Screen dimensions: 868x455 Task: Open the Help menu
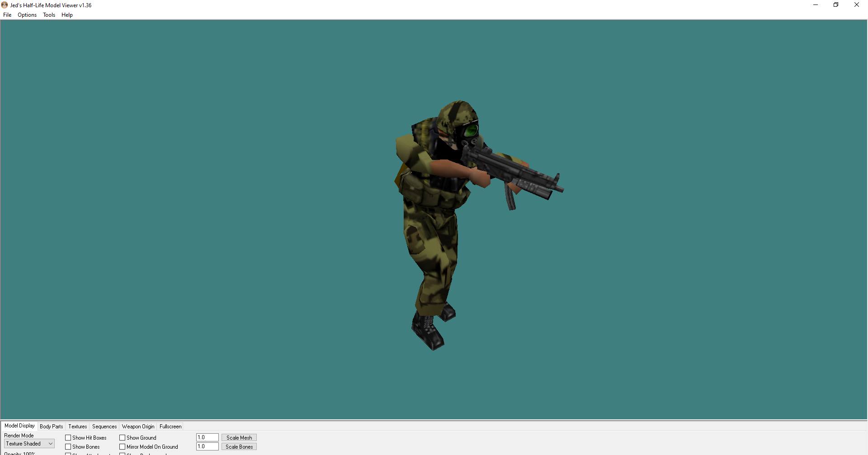coord(67,15)
